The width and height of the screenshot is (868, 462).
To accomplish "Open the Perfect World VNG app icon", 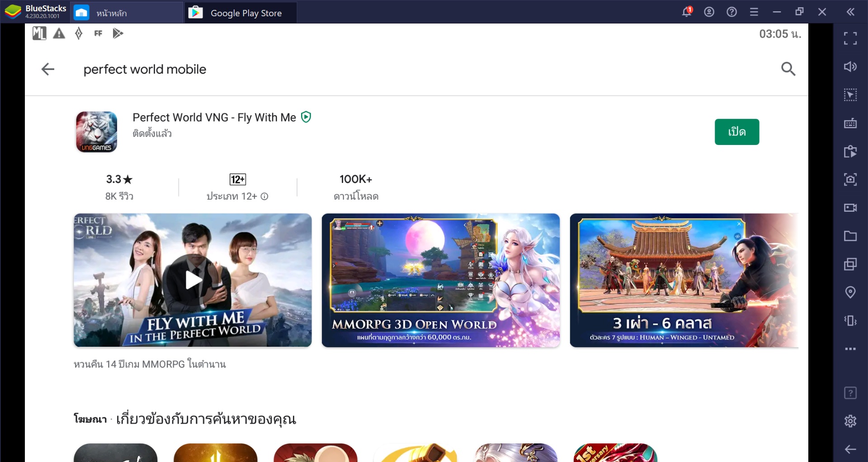I will tap(97, 132).
